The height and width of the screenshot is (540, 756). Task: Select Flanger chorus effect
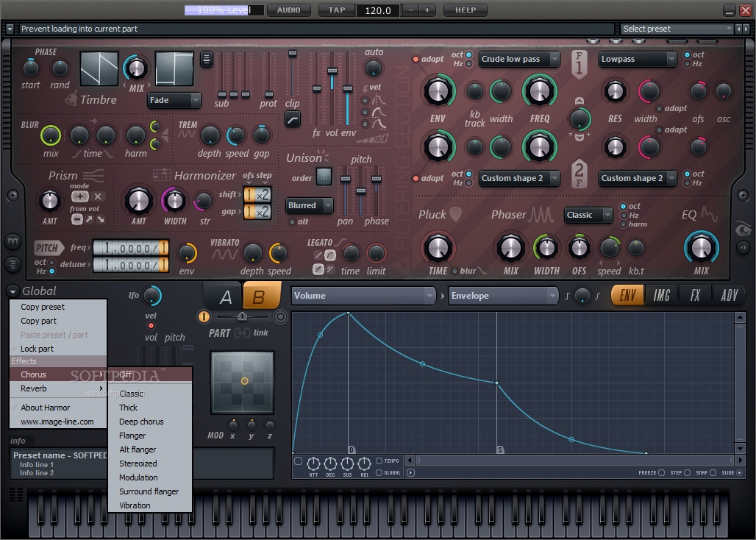[150, 436]
